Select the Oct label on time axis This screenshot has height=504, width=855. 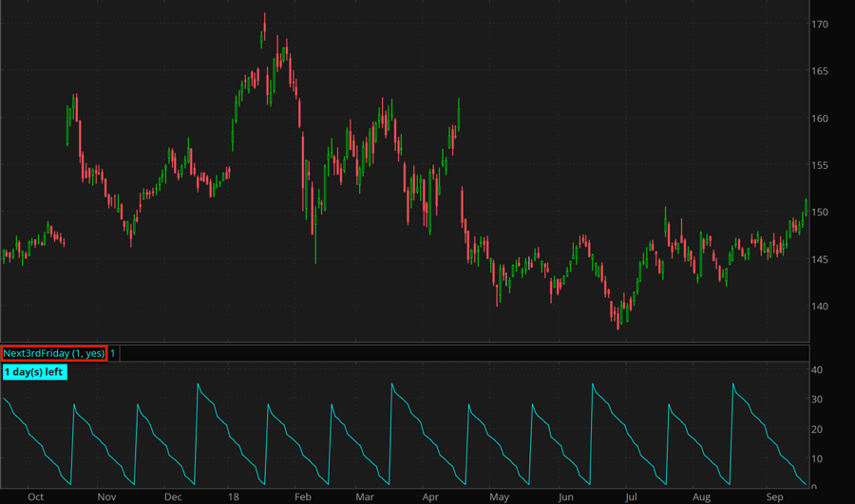[x=36, y=496]
